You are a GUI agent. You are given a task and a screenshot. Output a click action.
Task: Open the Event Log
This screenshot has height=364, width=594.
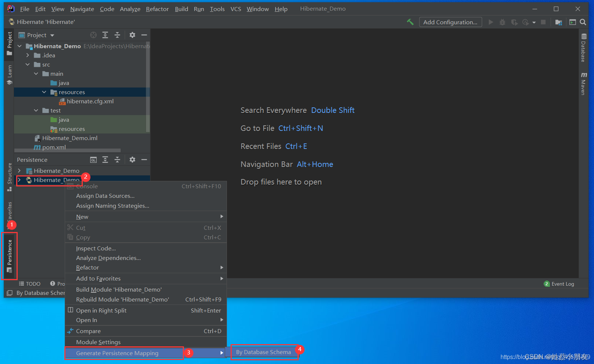click(x=559, y=284)
